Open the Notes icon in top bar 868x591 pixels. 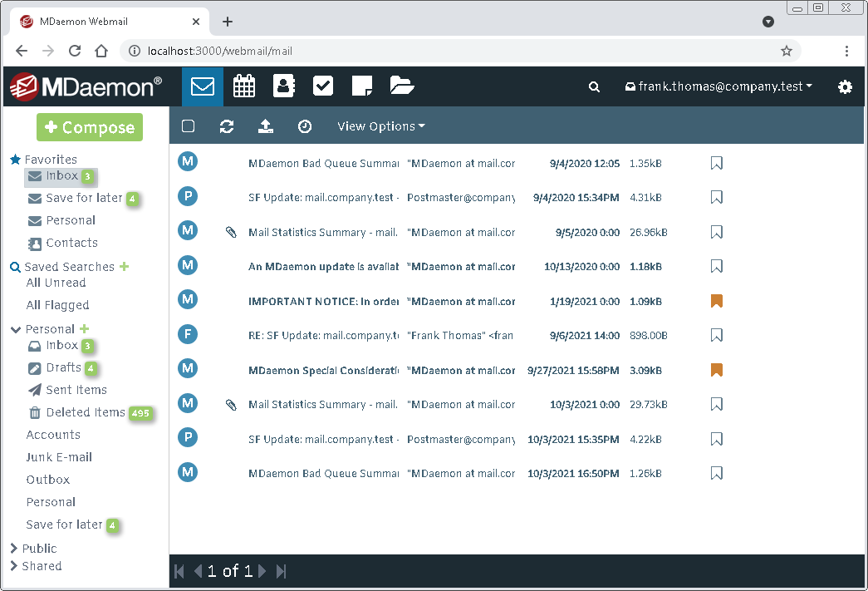point(361,86)
